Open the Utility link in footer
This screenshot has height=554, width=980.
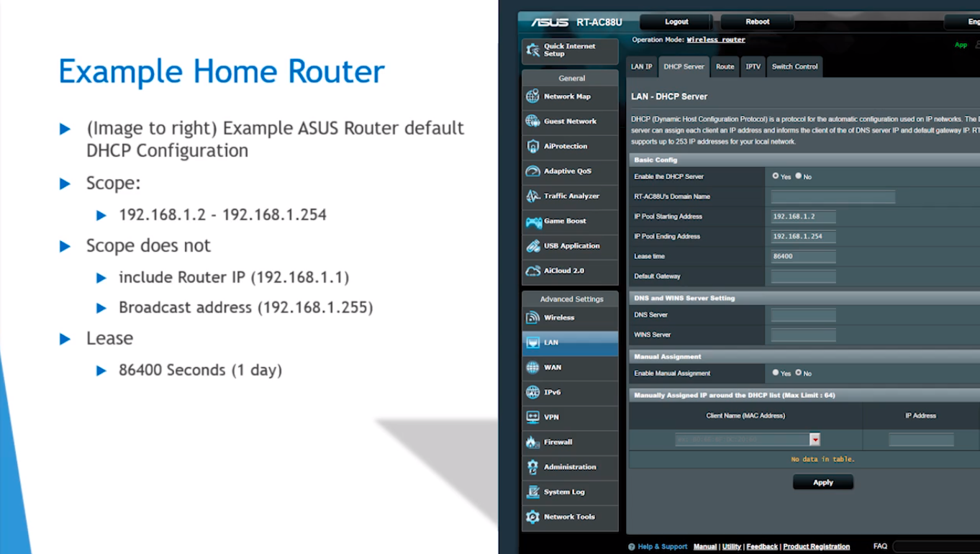tap(731, 547)
